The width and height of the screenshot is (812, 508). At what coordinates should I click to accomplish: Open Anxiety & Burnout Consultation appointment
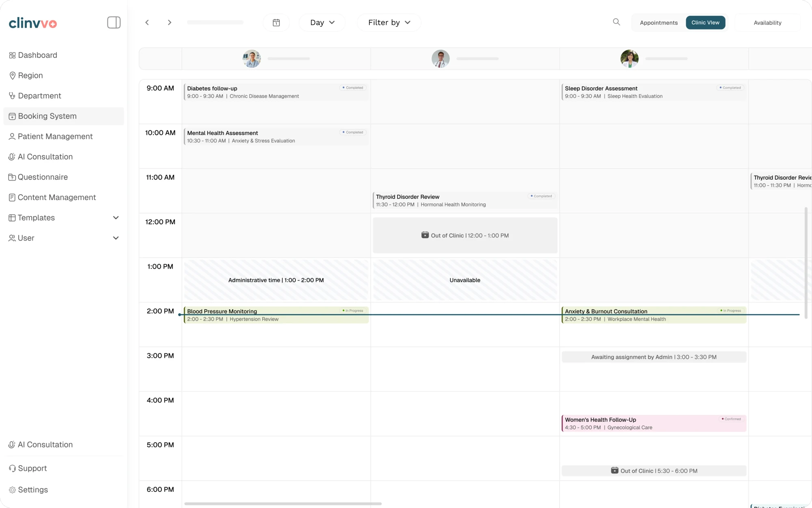click(654, 315)
